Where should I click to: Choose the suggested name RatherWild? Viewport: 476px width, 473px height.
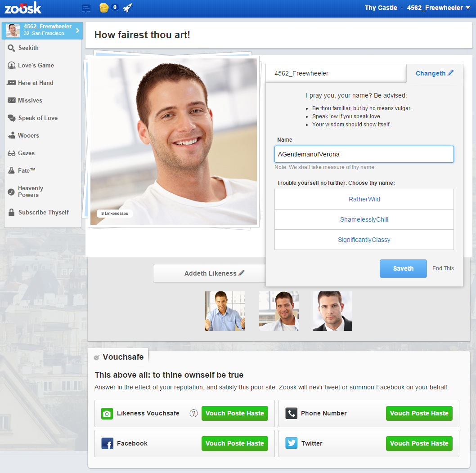click(364, 199)
